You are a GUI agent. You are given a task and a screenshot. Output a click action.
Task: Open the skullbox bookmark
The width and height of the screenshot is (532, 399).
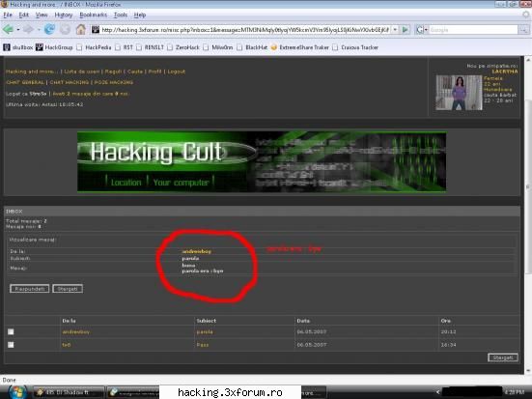pos(18,47)
